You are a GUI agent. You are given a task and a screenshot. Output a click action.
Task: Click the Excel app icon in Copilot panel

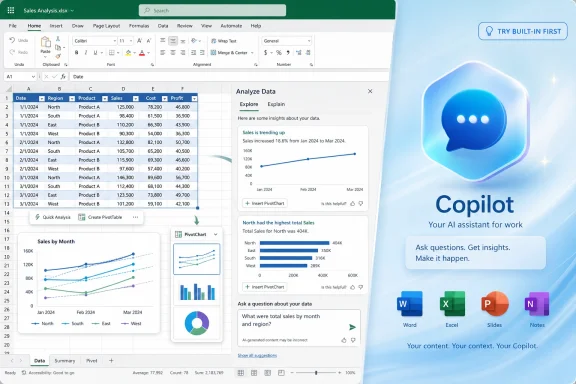[452, 304]
